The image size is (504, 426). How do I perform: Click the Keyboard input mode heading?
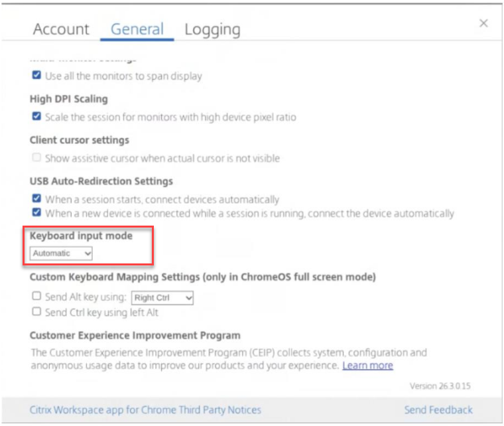tap(81, 236)
